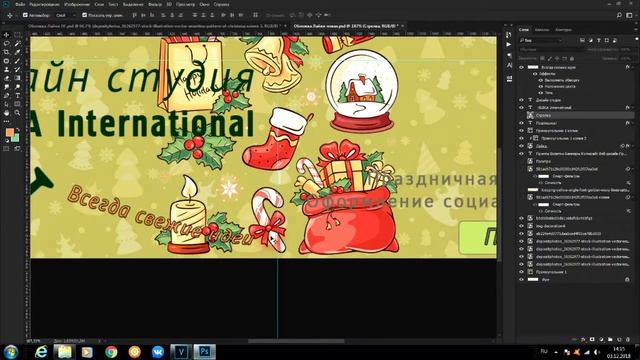The image size is (640, 360).
Task: Select the Gradient tool
Action: [17, 78]
